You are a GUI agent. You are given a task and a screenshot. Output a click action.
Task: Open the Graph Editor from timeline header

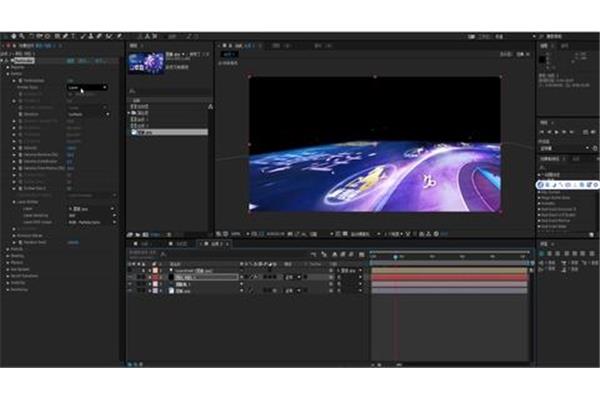click(361, 254)
